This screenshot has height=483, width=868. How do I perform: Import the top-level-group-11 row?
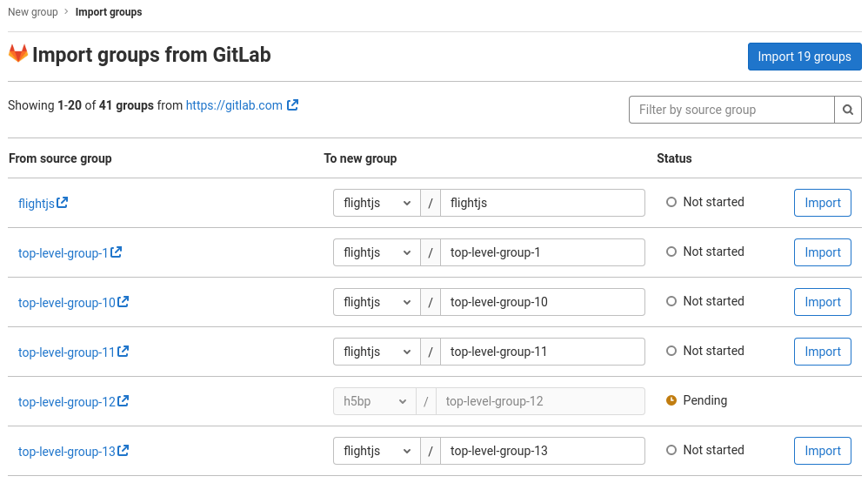pyautogui.click(x=822, y=352)
